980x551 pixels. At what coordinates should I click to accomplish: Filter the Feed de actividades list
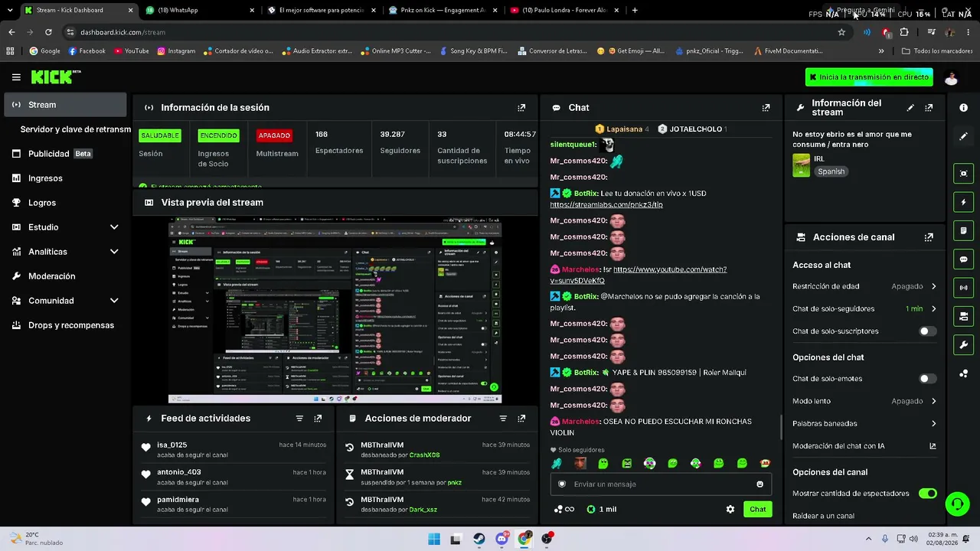point(299,419)
